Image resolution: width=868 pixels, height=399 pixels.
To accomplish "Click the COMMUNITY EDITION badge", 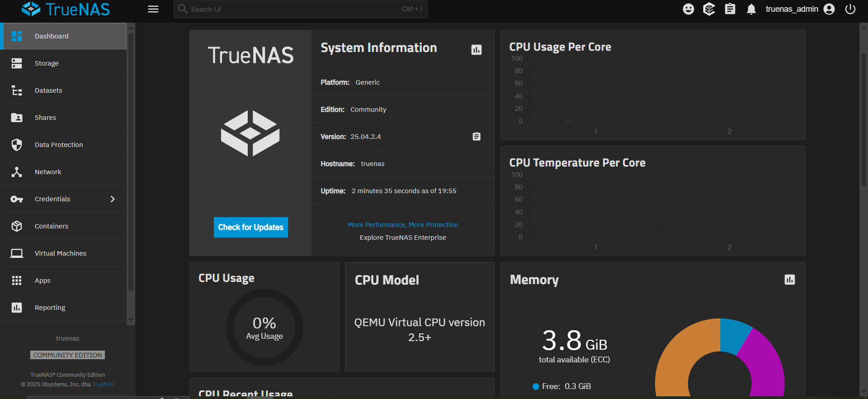I will coord(67,355).
